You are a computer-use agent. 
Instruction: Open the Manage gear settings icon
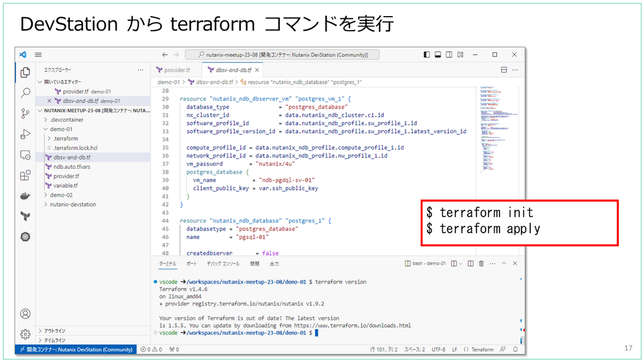coord(25,334)
